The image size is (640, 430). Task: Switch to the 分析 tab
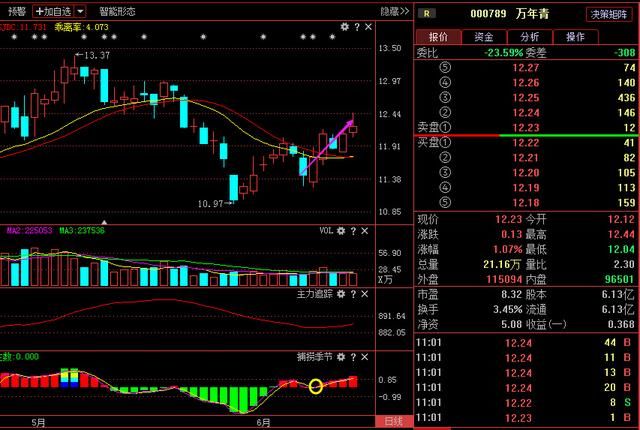(530, 37)
